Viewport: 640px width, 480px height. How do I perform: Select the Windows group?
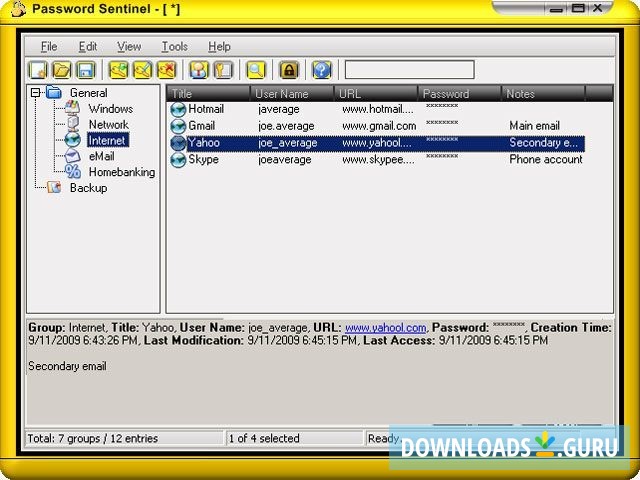pyautogui.click(x=111, y=109)
